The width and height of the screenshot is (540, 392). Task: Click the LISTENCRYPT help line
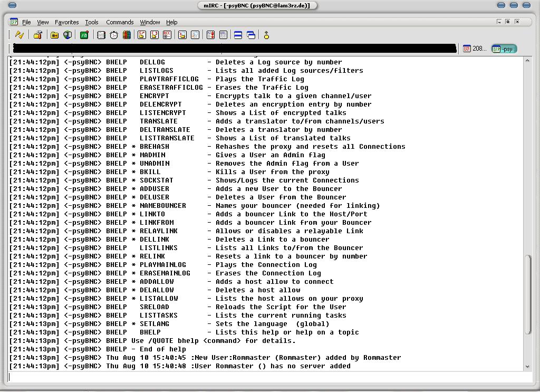click(x=178, y=112)
